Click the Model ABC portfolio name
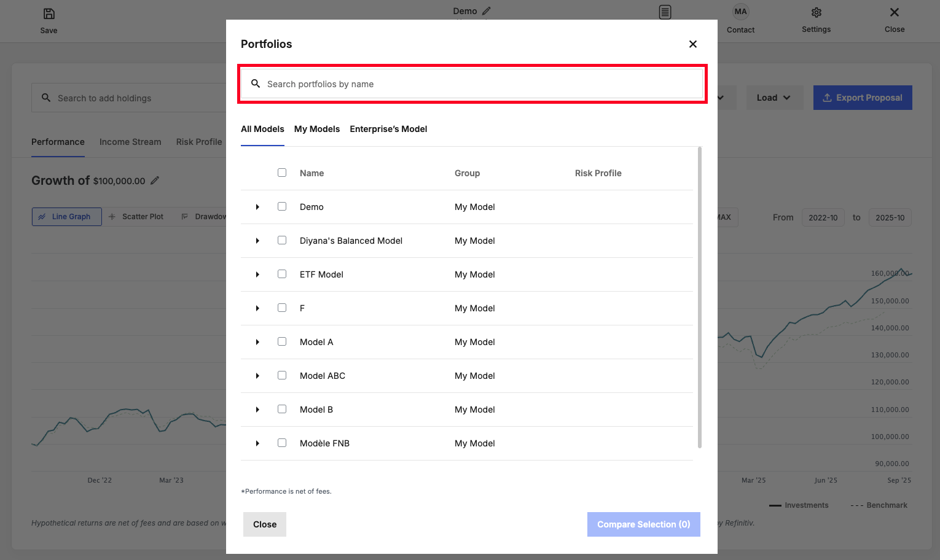Screen dimensions: 940x560 click(x=323, y=376)
